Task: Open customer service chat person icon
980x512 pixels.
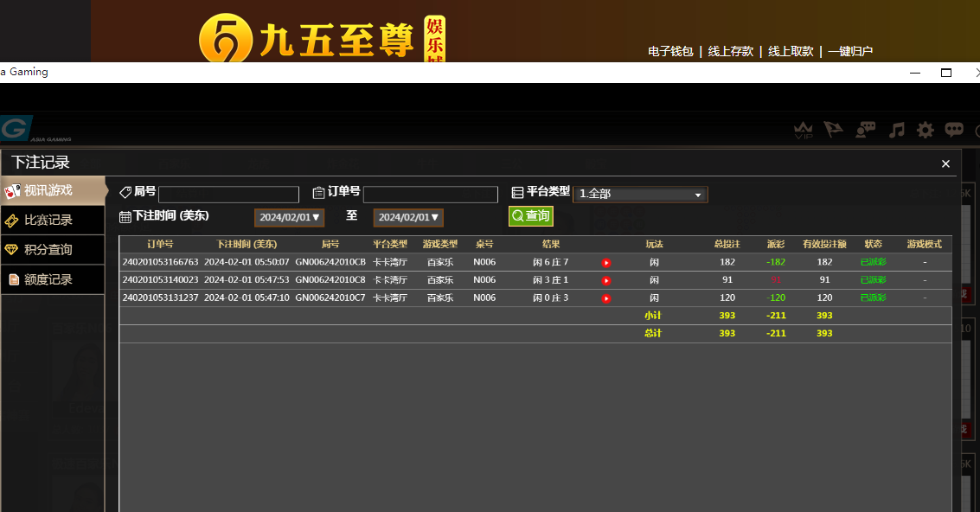Action: tap(865, 130)
